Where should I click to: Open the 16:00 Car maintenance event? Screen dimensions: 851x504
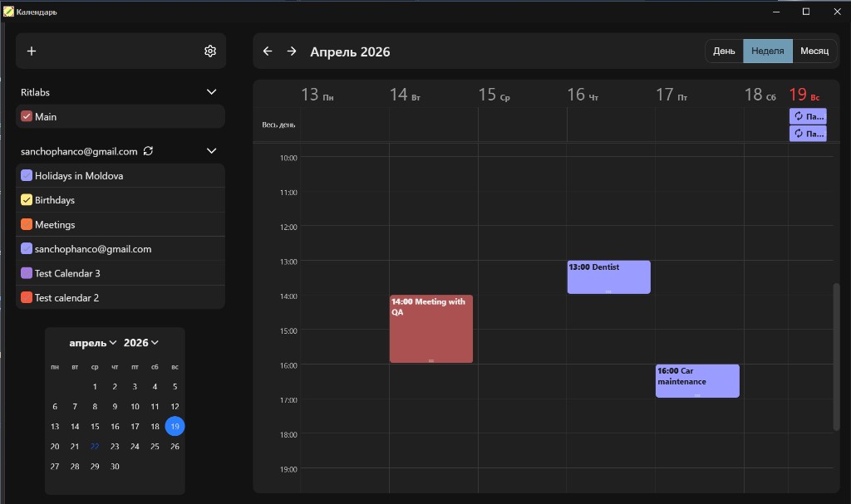[697, 381]
